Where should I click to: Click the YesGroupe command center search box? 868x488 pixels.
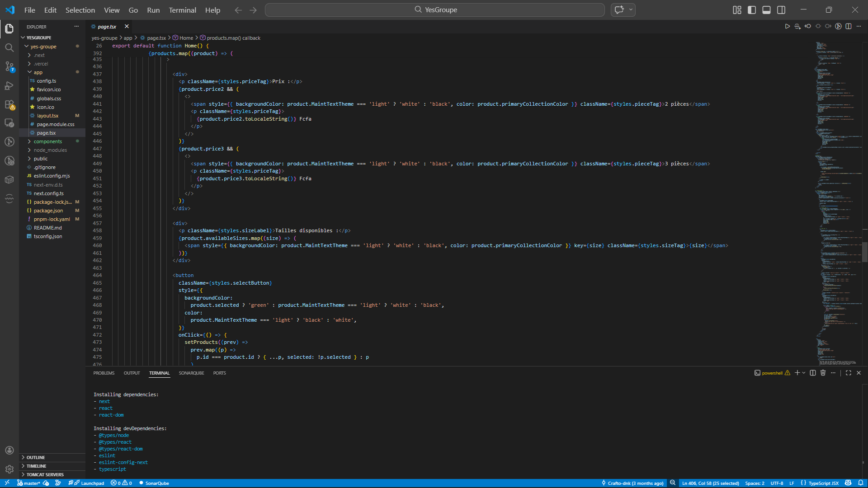point(434,10)
